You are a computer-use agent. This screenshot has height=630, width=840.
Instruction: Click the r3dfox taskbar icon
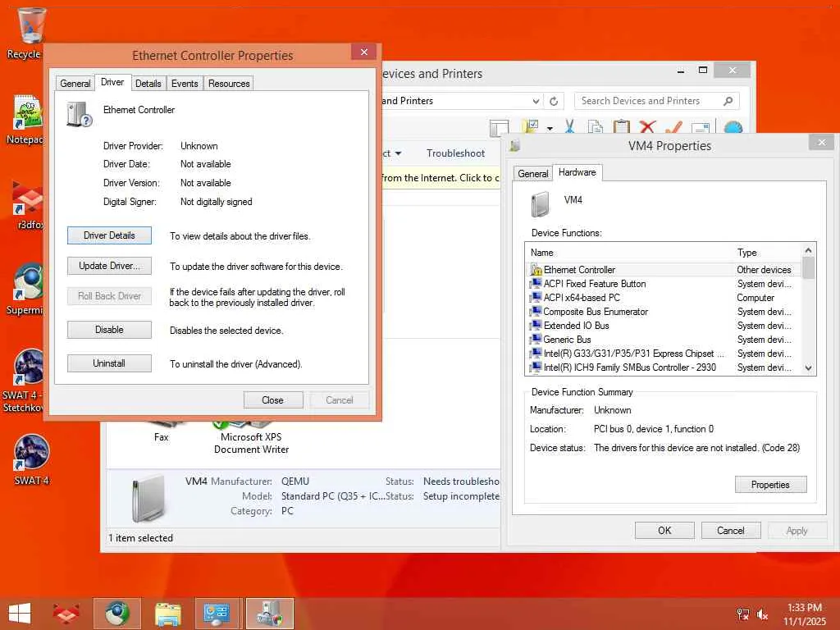click(66, 614)
